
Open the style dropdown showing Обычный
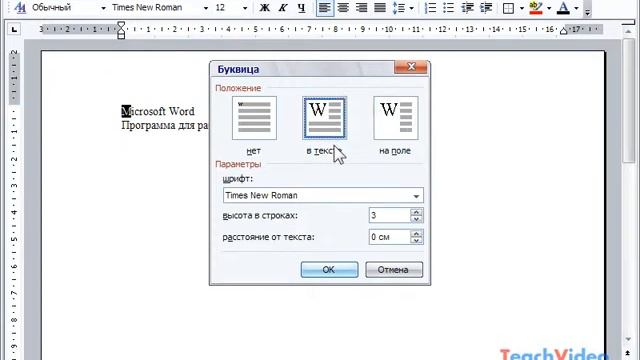coord(103,8)
